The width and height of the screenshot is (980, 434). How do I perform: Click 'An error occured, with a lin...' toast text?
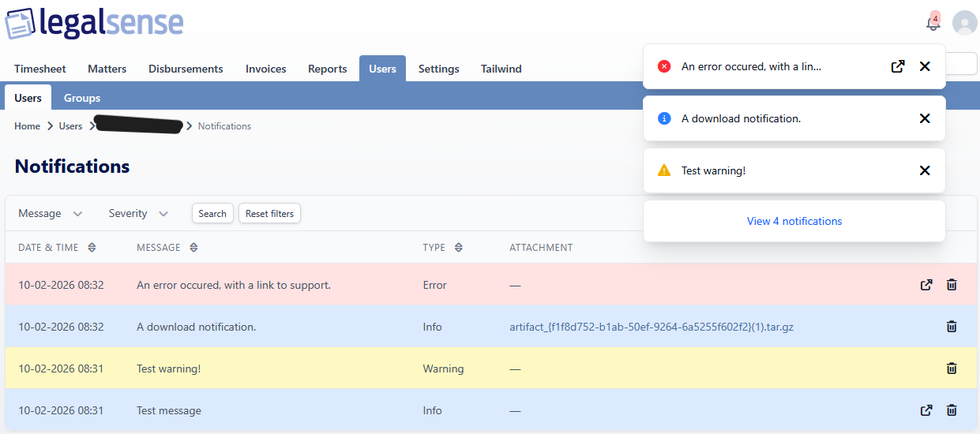(751, 66)
